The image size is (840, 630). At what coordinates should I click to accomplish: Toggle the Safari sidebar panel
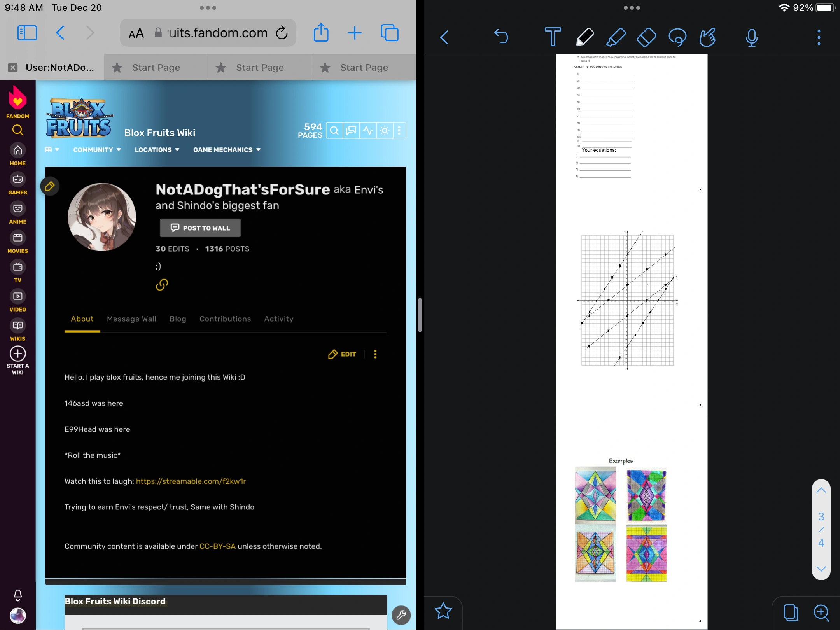(27, 33)
